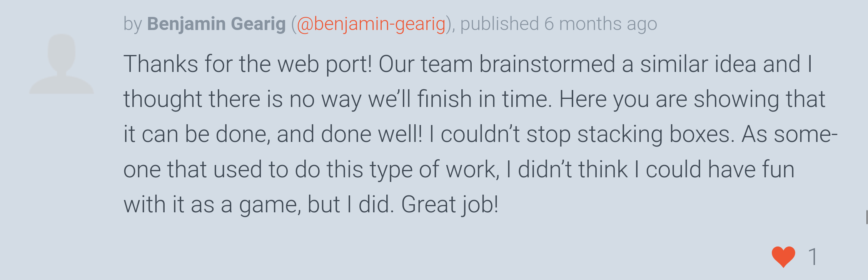
Task: Click the phrase "Here you are showing that"
Action: click(x=692, y=99)
